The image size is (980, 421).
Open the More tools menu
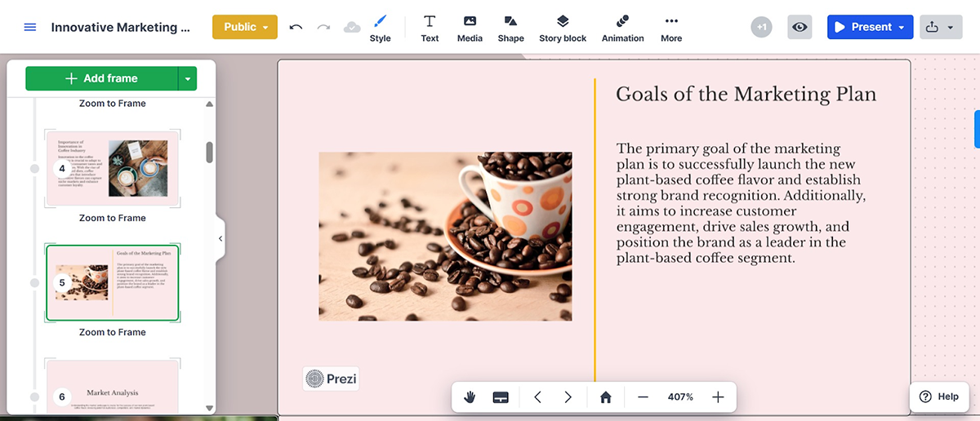click(671, 27)
